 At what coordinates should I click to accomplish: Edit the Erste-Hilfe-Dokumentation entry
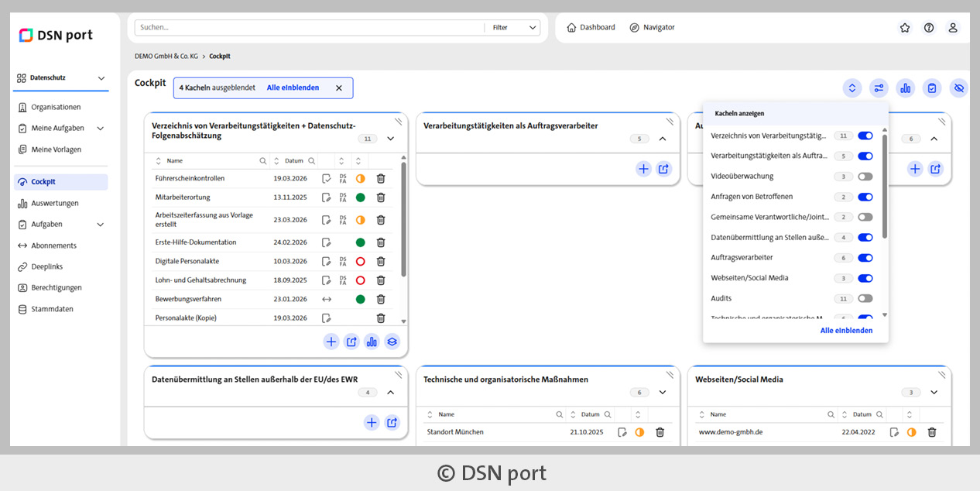[x=327, y=242]
